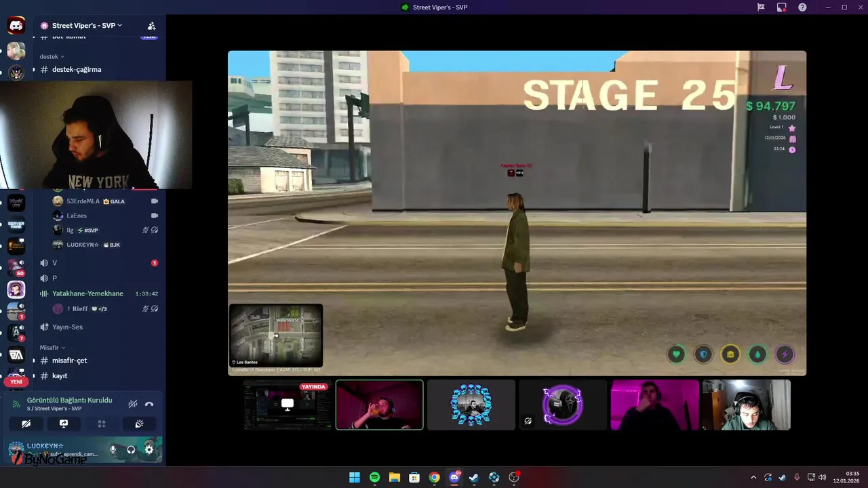Select the red-lit webcam participant tile
The width and height of the screenshot is (868, 488).
[380, 405]
